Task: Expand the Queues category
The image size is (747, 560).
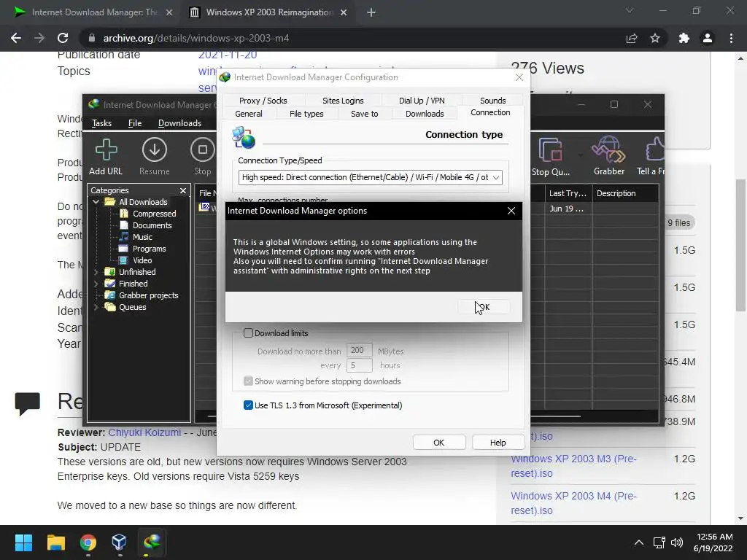Action: click(x=96, y=307)
